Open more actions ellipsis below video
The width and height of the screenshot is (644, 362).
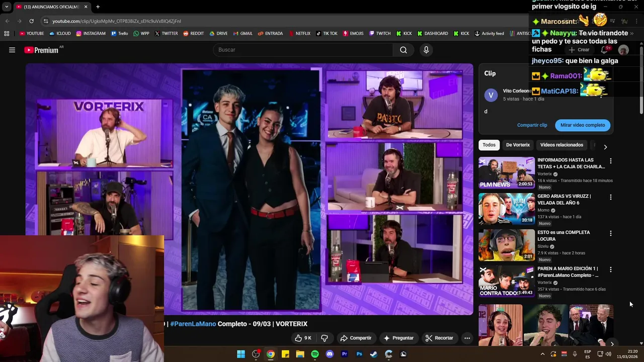[x=467, y=338]
